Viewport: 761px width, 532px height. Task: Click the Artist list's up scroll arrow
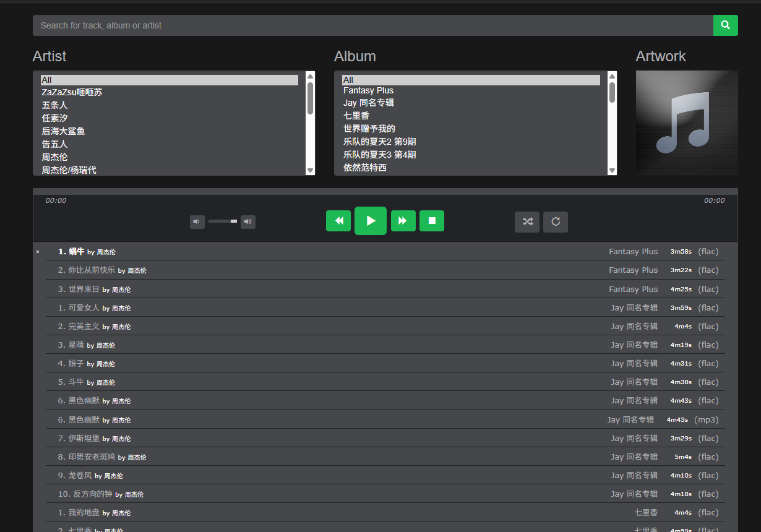(x=311, y=76)
